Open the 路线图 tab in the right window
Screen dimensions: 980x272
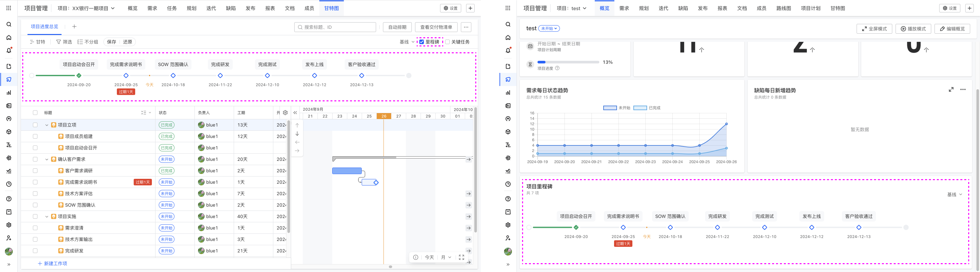(x=784, y=8)
